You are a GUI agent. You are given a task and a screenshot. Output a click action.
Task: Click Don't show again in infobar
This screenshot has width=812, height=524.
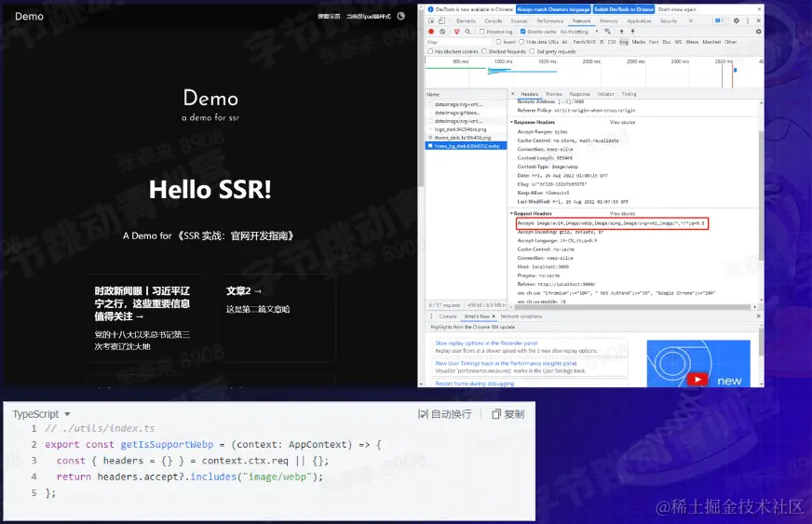pos(677,9)
